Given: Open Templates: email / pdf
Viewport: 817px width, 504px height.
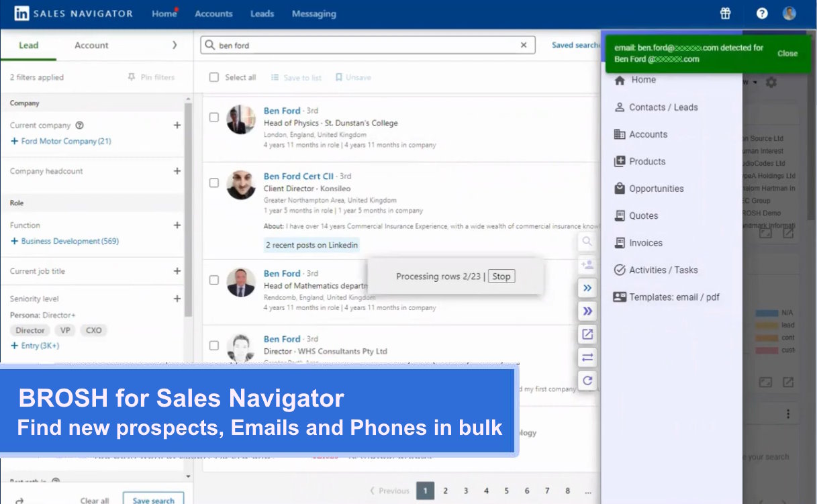Looking at the screenshot, I should point(667,297).
